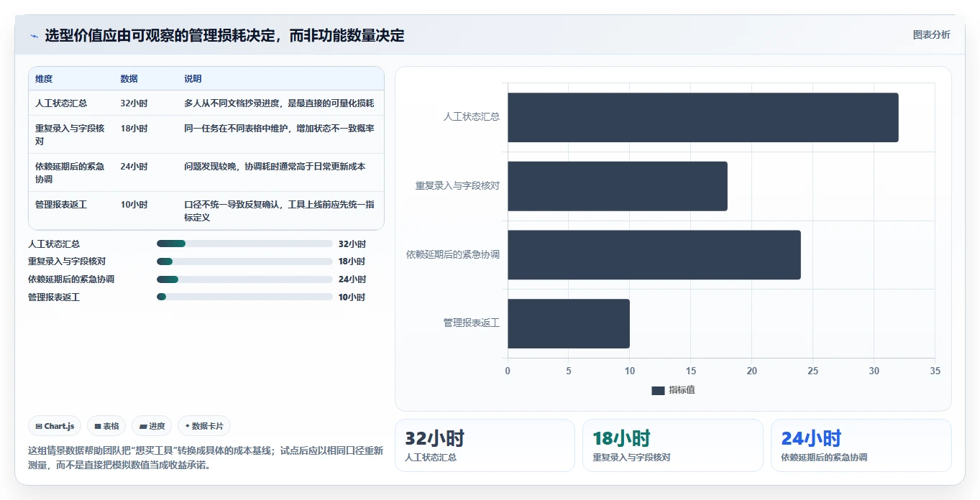The width and height of the screenshot is (980, 500).
Task: Select the 进度 tag chip
Action: (152, 426)
